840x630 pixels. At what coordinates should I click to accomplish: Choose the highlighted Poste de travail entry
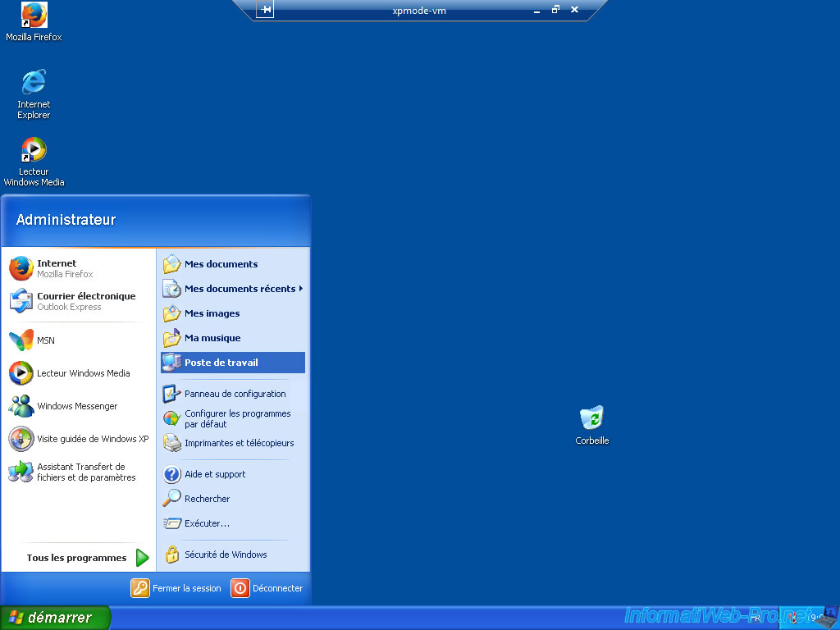click(233, 363)
